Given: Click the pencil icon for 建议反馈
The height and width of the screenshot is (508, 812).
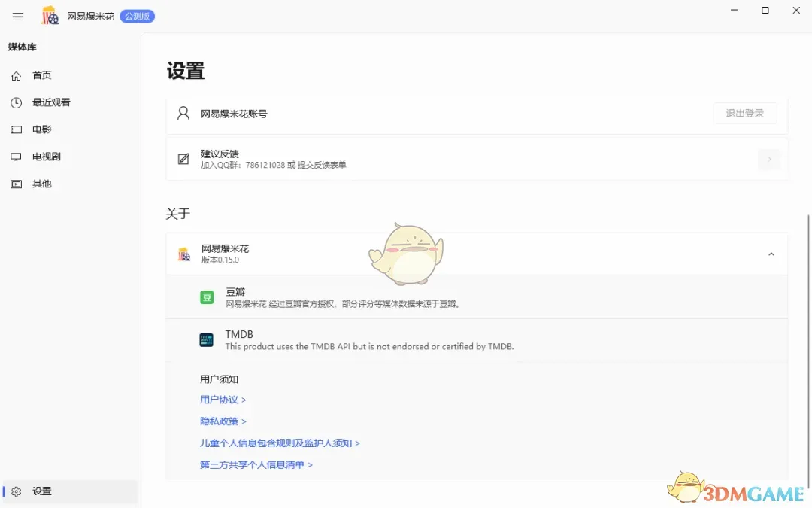Looking at the screenshot, I should tap(183, 159).
